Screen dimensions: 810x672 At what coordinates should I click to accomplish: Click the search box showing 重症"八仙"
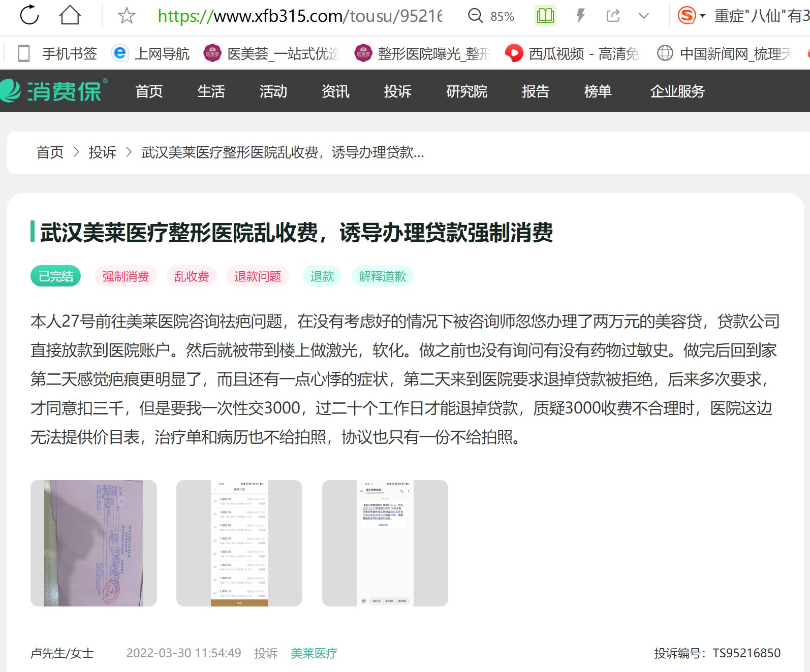click(761, 16)
